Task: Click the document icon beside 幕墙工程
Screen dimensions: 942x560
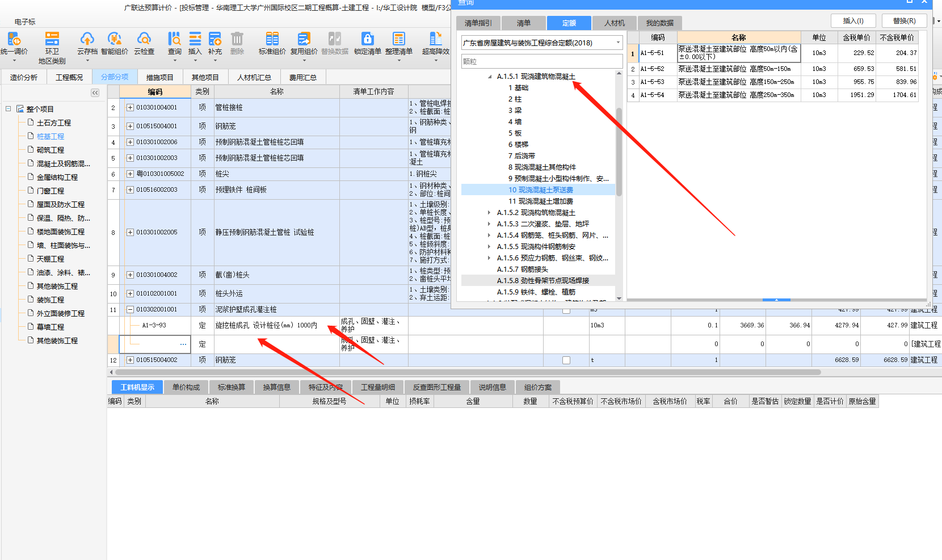Action: tap(31, 327)
